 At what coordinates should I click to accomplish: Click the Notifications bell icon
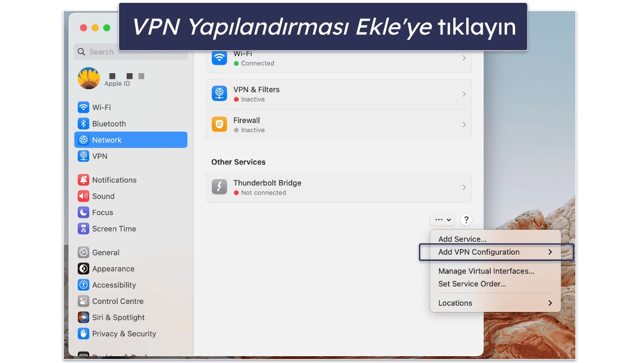click(83, 180)
